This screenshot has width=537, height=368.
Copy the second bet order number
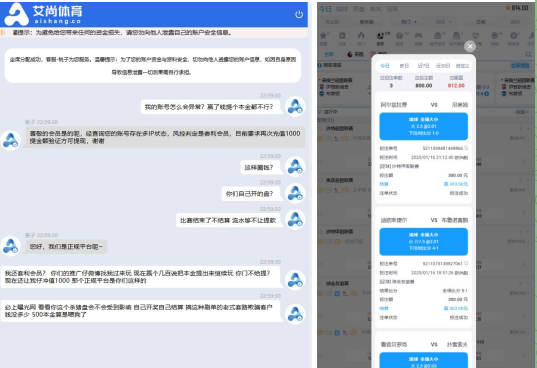(466, 264)
